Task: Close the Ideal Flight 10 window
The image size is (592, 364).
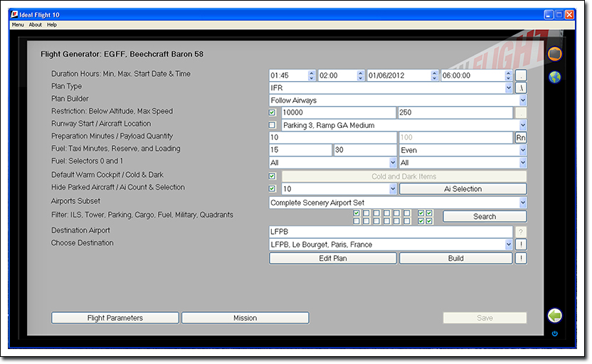Action: click(569, 15)
